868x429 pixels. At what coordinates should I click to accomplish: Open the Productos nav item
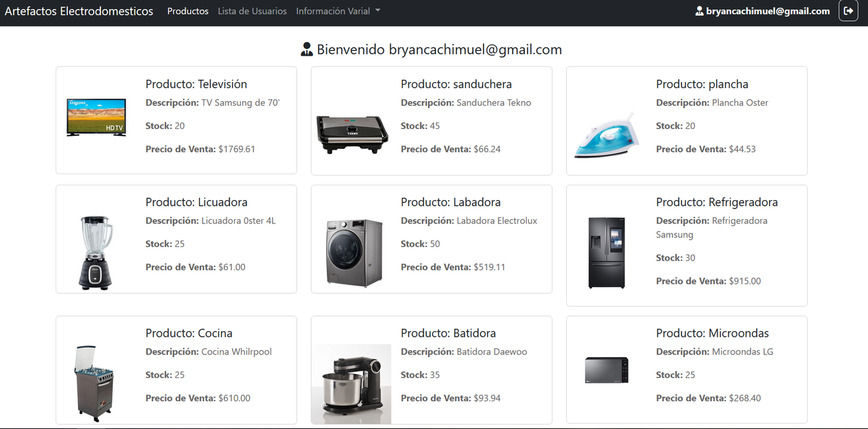coord(188,11)
